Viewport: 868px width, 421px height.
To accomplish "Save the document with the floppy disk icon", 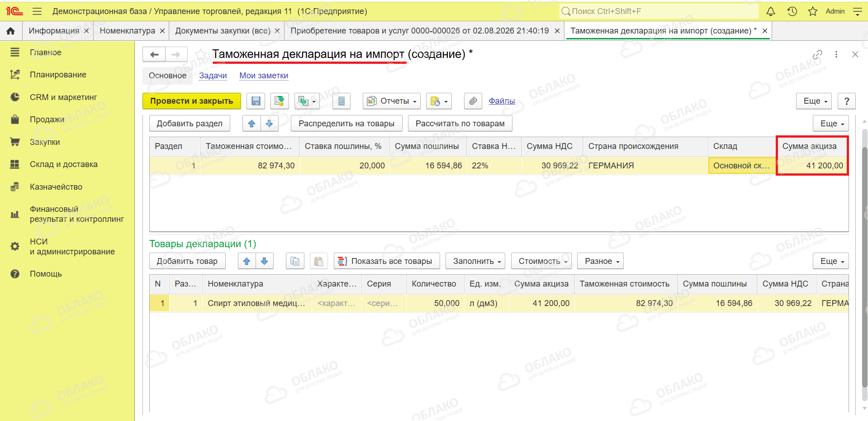I will point(256,101).
